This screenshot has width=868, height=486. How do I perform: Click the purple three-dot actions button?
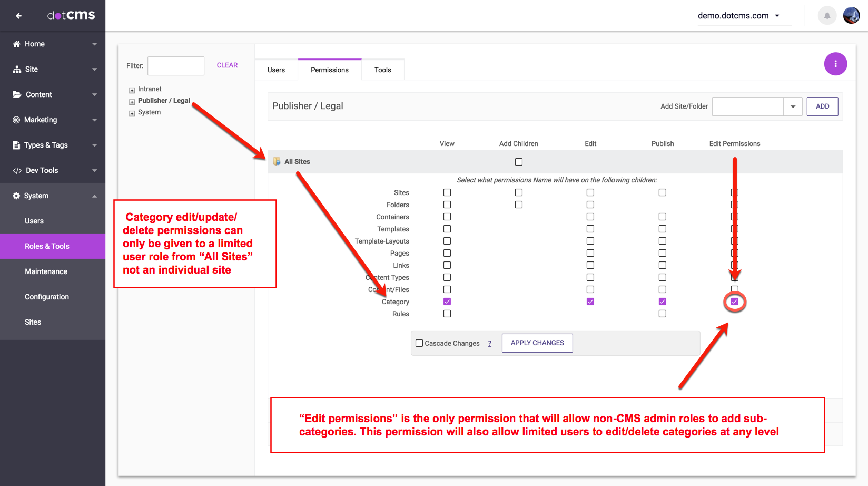[835, 64]
